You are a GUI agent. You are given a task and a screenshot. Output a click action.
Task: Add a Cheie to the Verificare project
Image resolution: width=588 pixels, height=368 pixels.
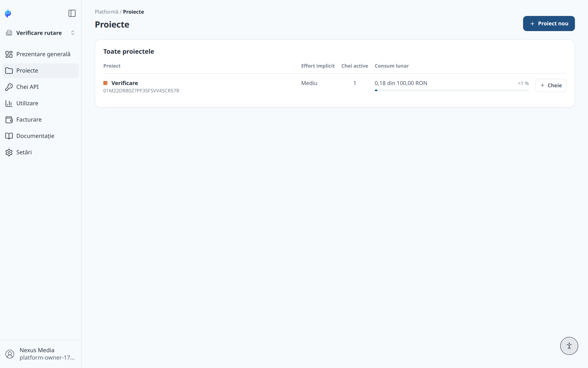point(551,85)
